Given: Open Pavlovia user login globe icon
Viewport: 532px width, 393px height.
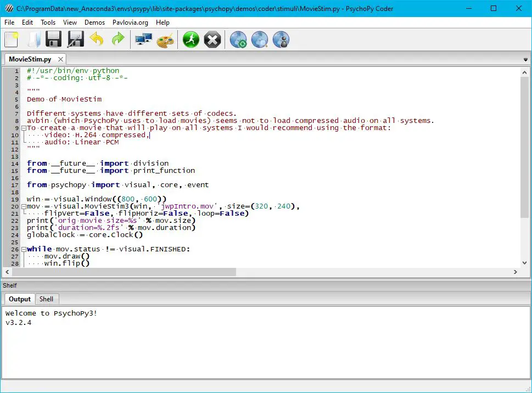Looking at the screenshot, I should pos(281,40).
